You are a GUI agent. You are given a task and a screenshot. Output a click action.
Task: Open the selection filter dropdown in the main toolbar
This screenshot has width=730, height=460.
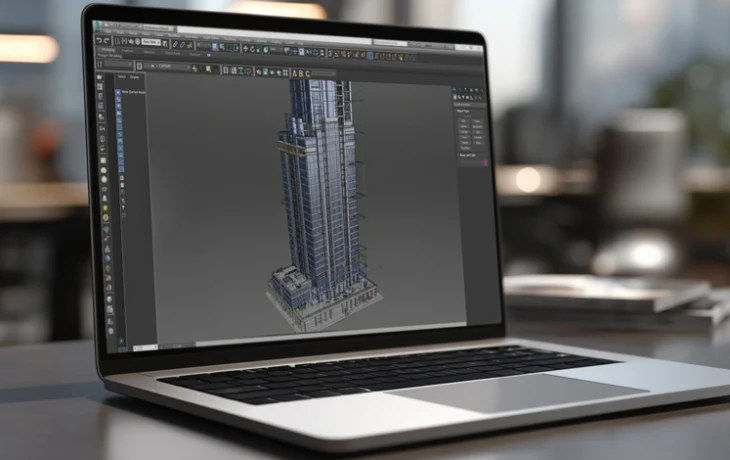click(x=151, y=43)
